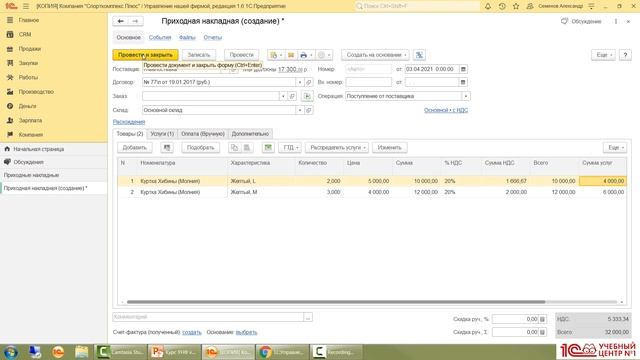
Task: Click the создать invoice link
Action: pyautogui.click(x=192, y=332)
